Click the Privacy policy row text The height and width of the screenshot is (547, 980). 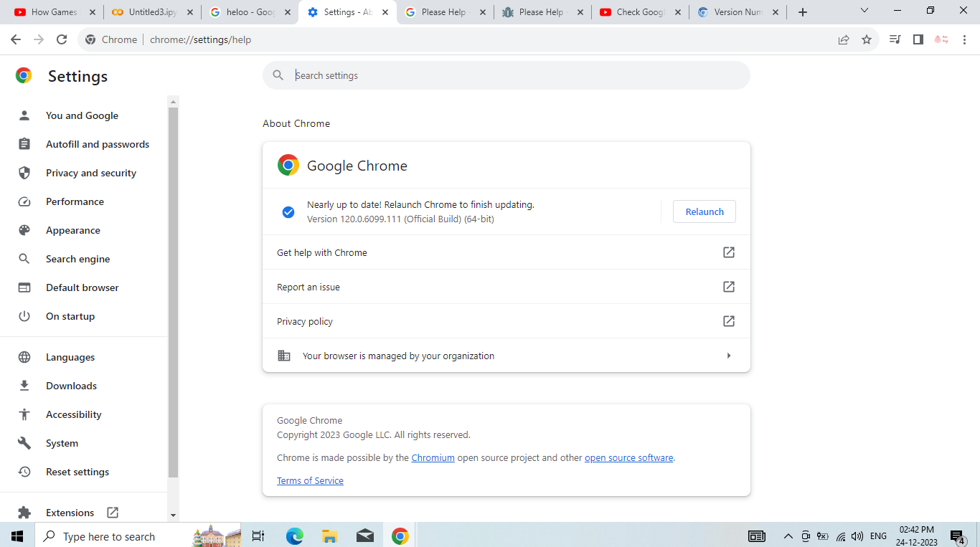click(x=305, y=321)
